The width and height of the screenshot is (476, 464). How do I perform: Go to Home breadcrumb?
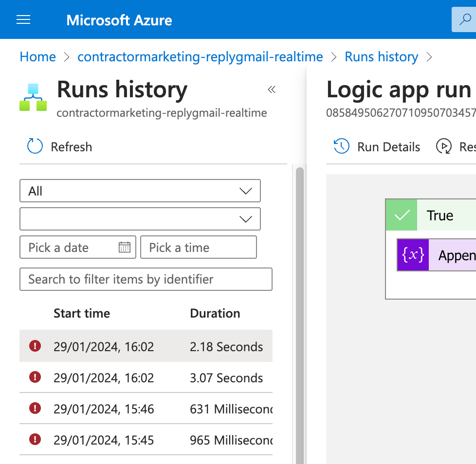[37, 57]
